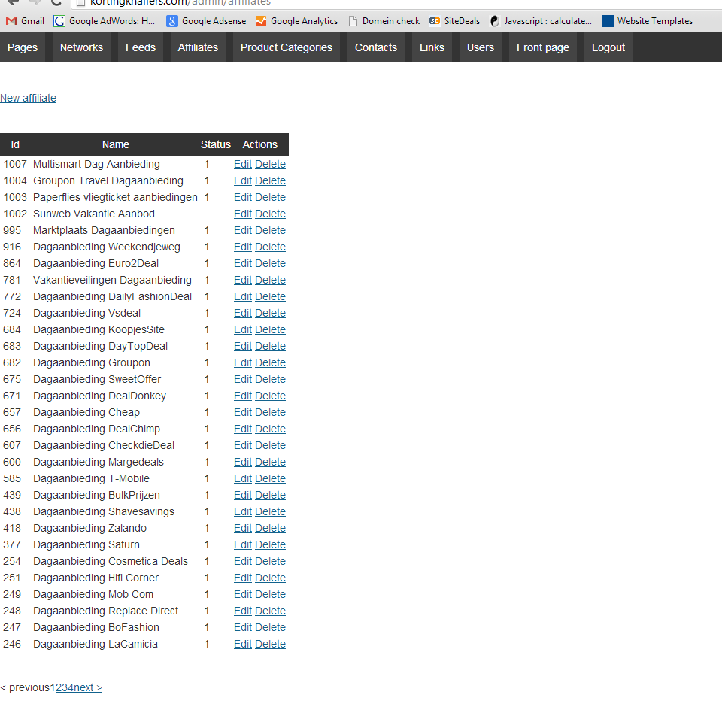Edit Dagaanbieding LaCamicia
The image size is (722, 728).
click(x=242, y=645)
